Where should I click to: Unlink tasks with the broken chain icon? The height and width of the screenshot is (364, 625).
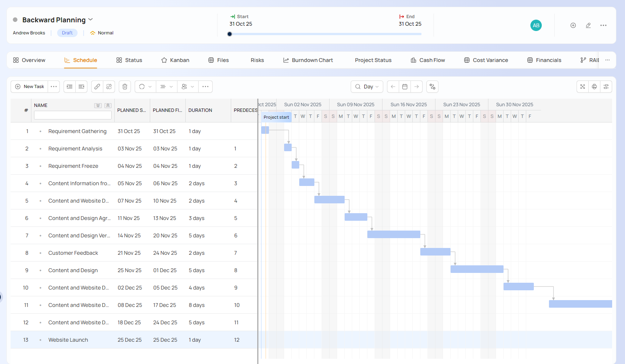pos(109,87)
